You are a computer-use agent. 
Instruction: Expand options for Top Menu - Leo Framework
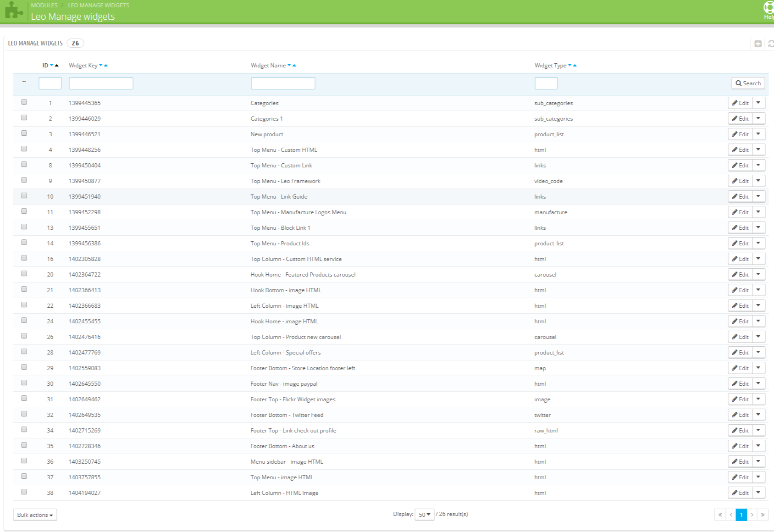(x=758, y=181)
